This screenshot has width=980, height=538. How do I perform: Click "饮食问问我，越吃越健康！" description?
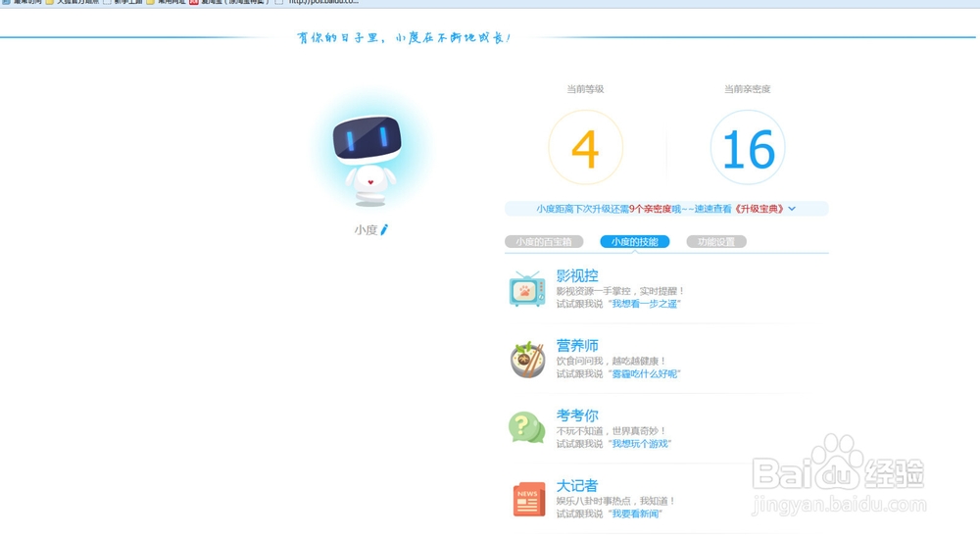[x=612, y=362]
